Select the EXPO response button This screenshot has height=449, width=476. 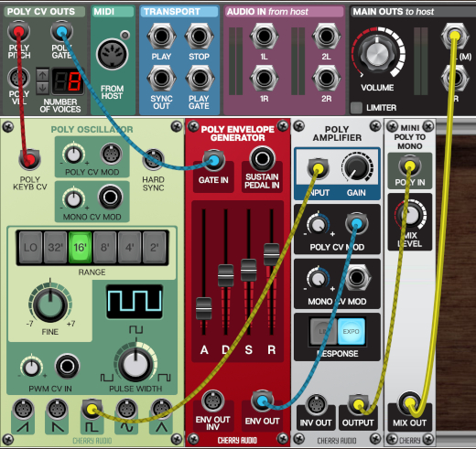(352, 331)
